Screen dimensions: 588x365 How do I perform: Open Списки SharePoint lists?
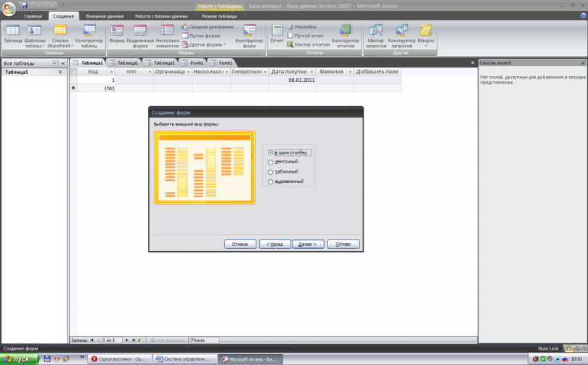tap(60, 36)
